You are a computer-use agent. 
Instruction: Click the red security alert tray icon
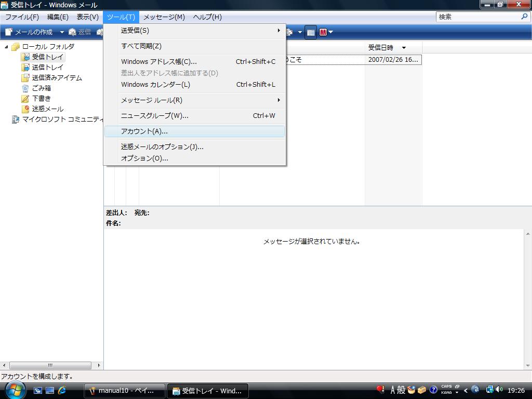point(380,390)
